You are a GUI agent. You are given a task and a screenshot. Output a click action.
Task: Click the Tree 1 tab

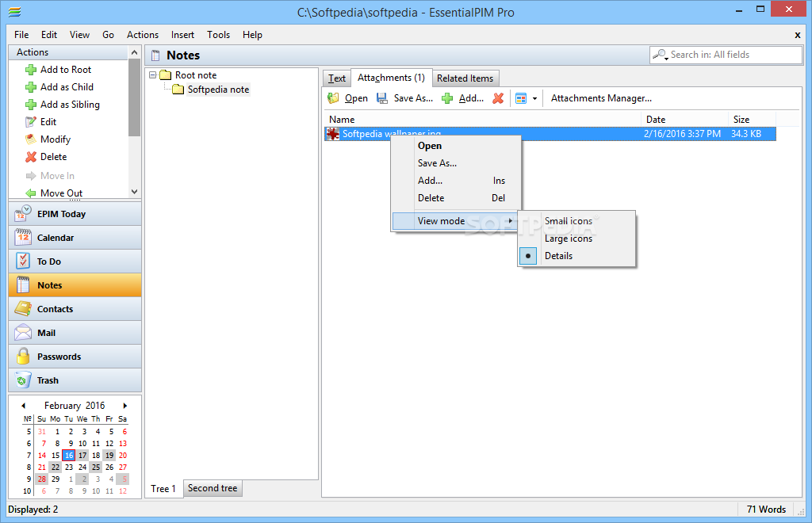tap(163, 489)
